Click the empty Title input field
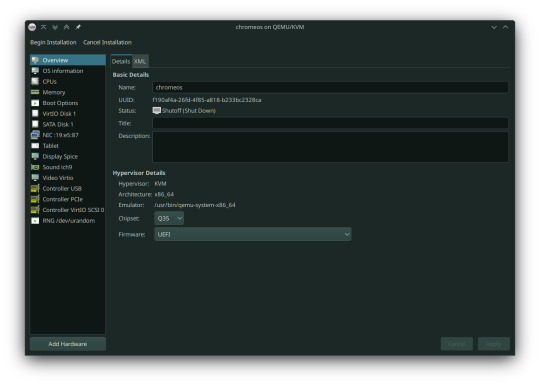540x385 pixels. [x=330, y=123]
